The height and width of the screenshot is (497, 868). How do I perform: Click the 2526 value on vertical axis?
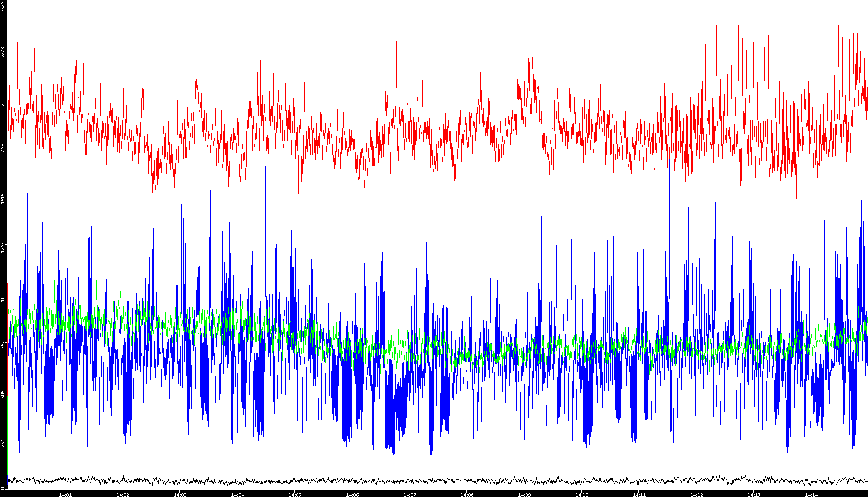point(3,6)
